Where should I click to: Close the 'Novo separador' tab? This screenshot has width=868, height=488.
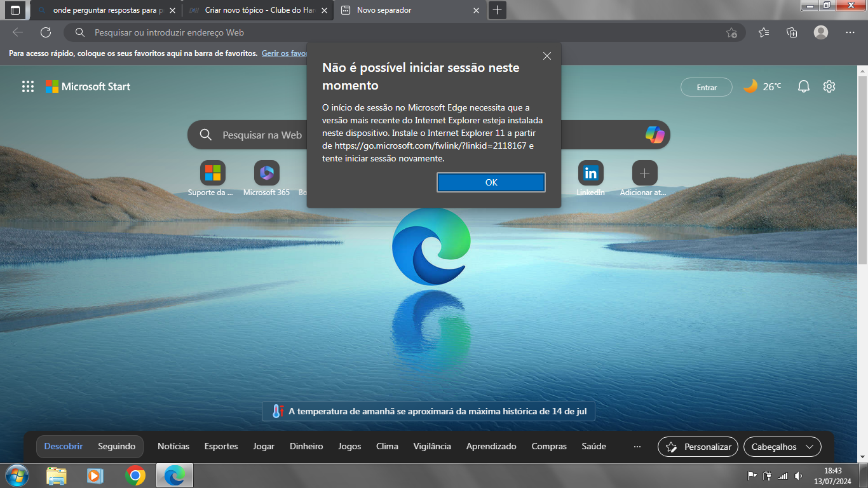click(x=477, y=10)
